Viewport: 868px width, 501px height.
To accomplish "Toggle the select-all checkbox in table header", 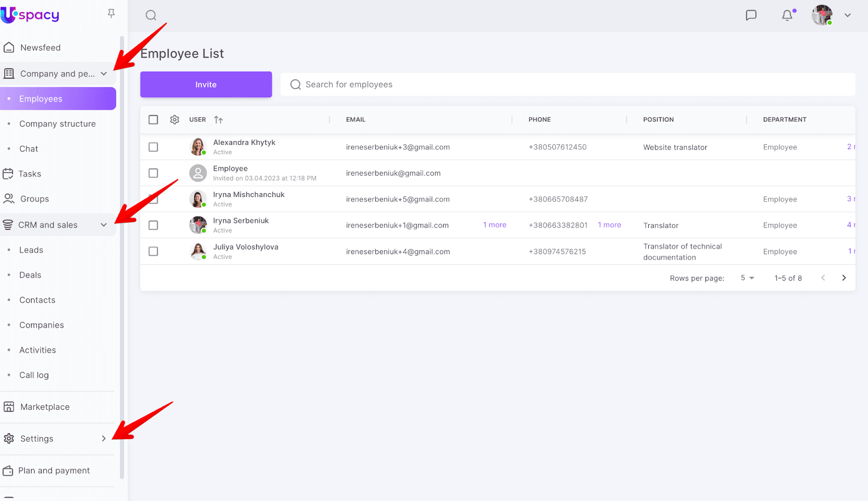I will tap(154, 119).
